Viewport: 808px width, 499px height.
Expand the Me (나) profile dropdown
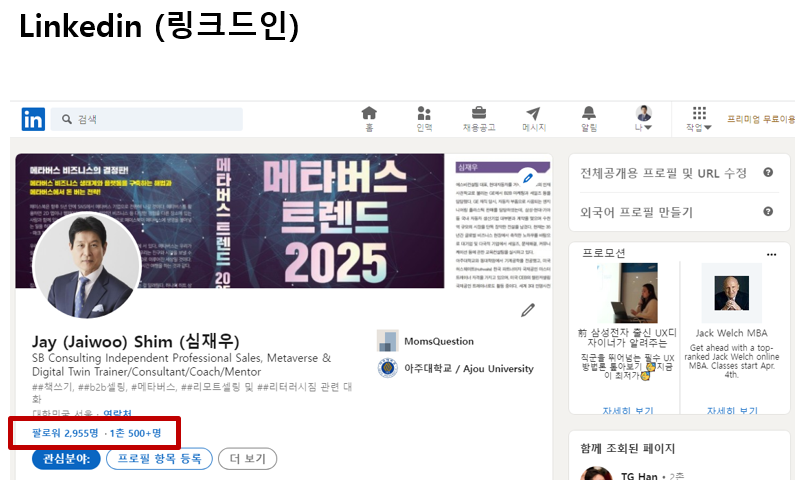click(x=643, y=119)
